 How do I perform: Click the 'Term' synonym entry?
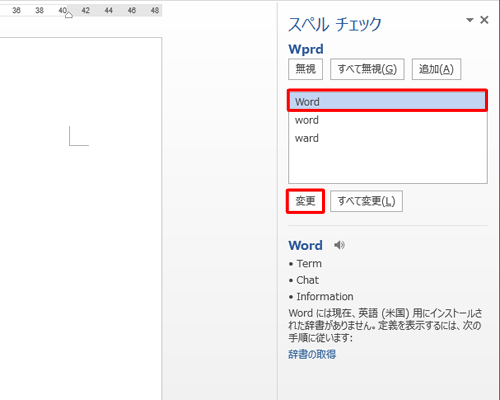click(x=309, y=264)
